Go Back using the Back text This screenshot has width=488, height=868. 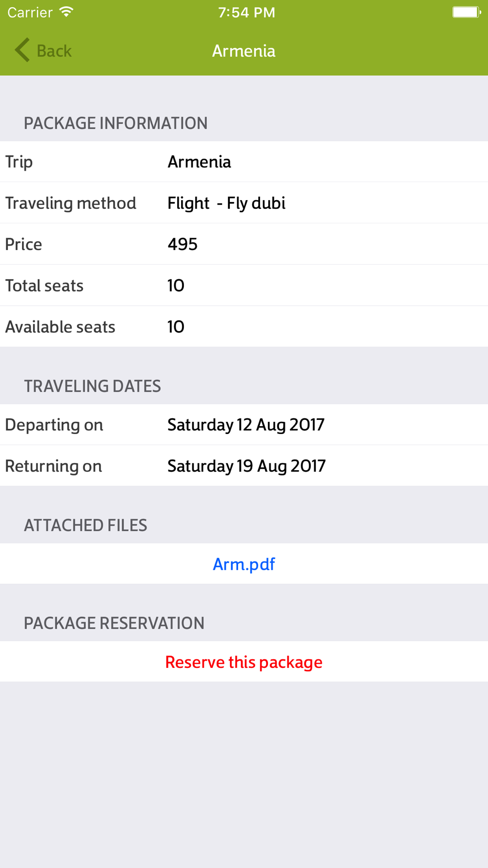54,51
